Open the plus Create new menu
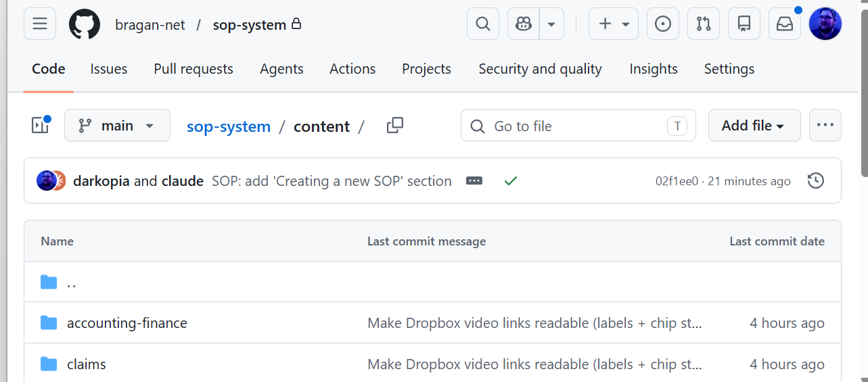868x382 pixels. 614,24
